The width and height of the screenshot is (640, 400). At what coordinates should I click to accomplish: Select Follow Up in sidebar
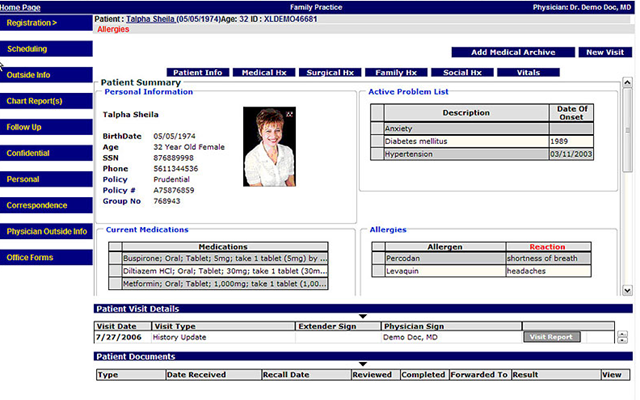tap(46, 127)
